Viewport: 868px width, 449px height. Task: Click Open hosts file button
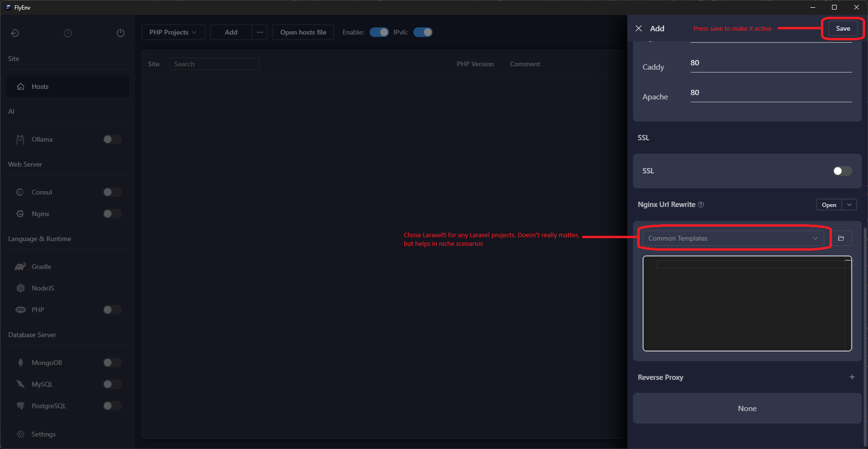pyautogui.click(x=303, y=32)
